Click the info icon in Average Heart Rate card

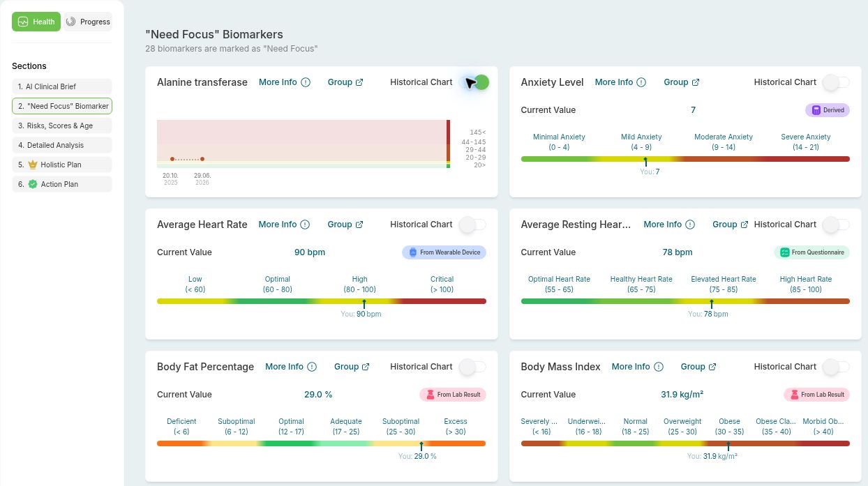(305, 225)
